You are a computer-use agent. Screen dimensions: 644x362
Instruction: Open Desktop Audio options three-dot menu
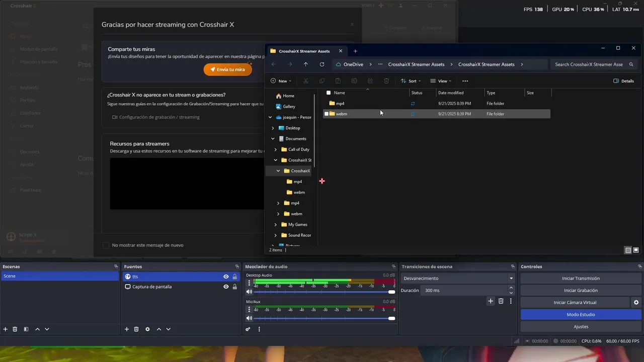(249, 283)
